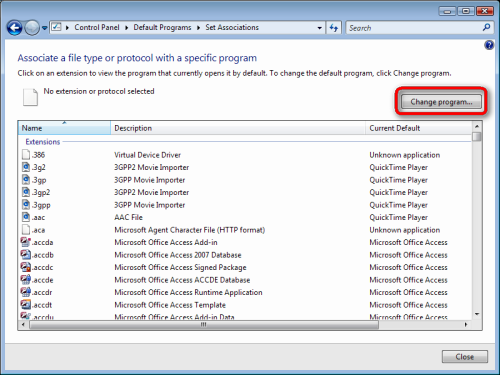Click the Close button at bottom

coord(465,357)
